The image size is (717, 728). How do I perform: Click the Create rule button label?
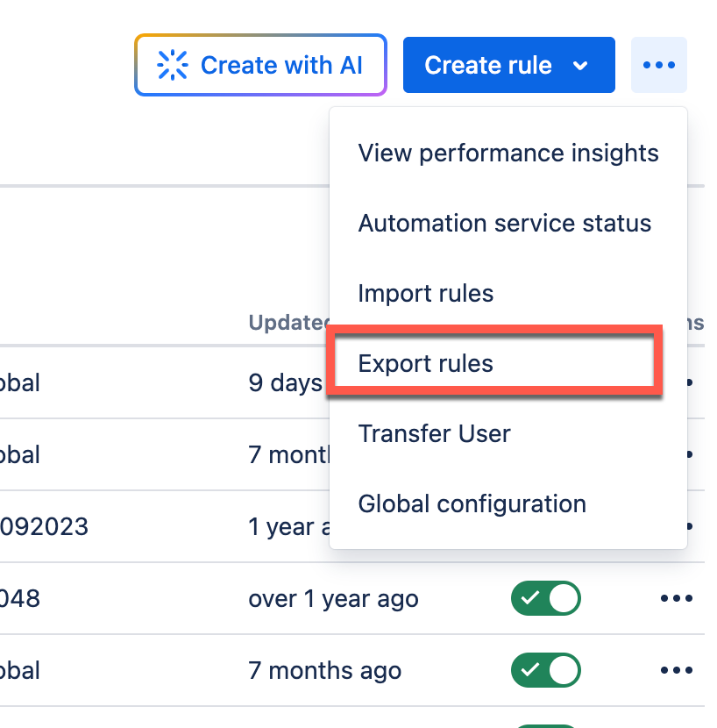point(488,65)
